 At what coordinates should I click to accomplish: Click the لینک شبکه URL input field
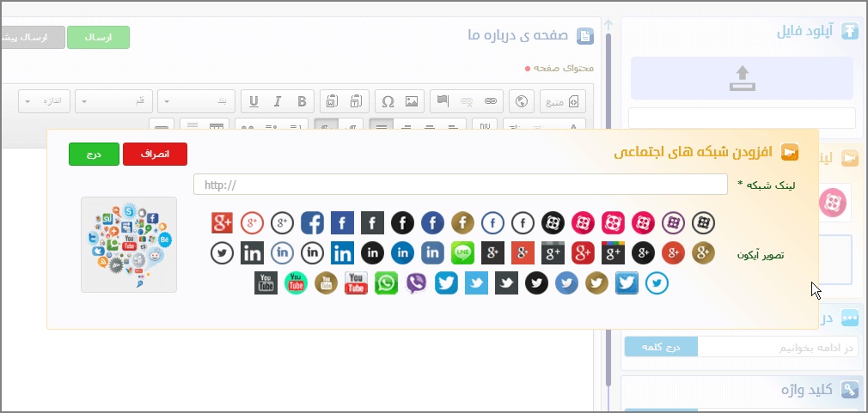coord(461,185)
